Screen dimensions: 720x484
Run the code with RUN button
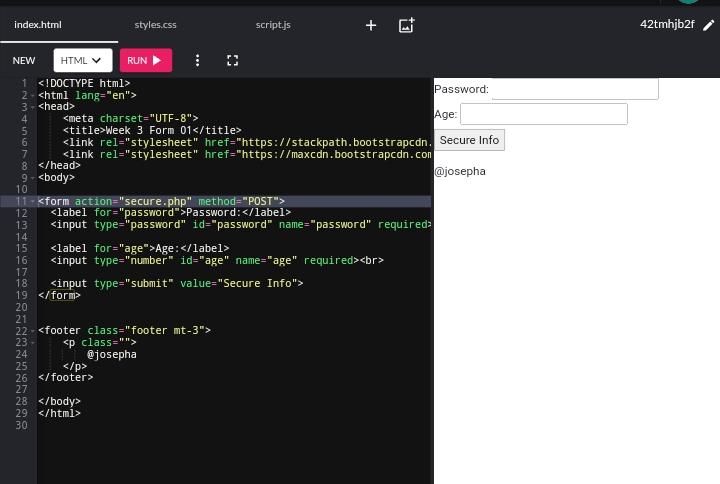[x=146, y=60]
